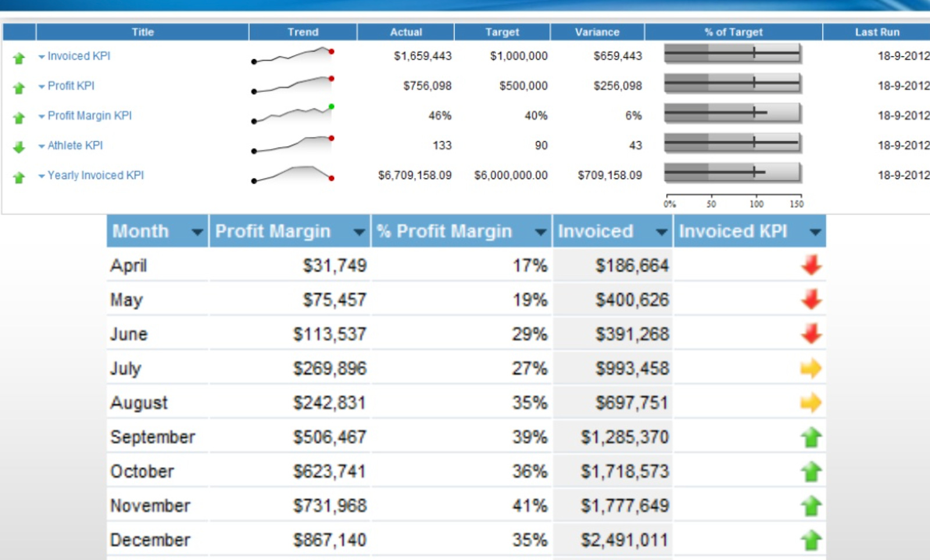Click the green status arrow beside Profit KPI
930x560 pixels.
19,86
